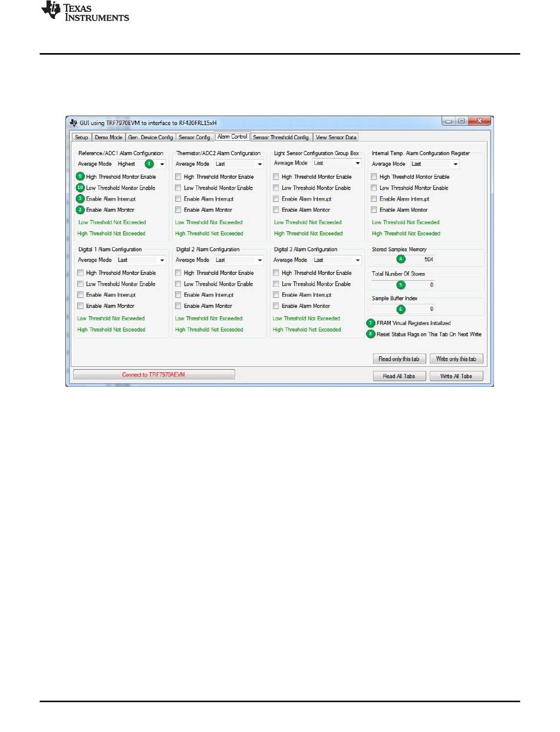Click Read All Tabs button
Image resolution: width=560 pixels, height=732 pixels.
pyautogui.click(x=399, y=376)
